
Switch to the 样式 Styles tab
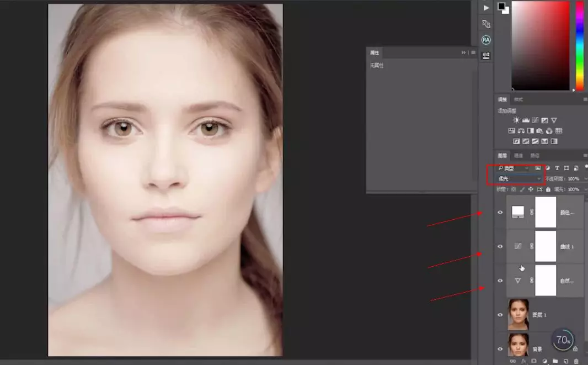point(518,99)
